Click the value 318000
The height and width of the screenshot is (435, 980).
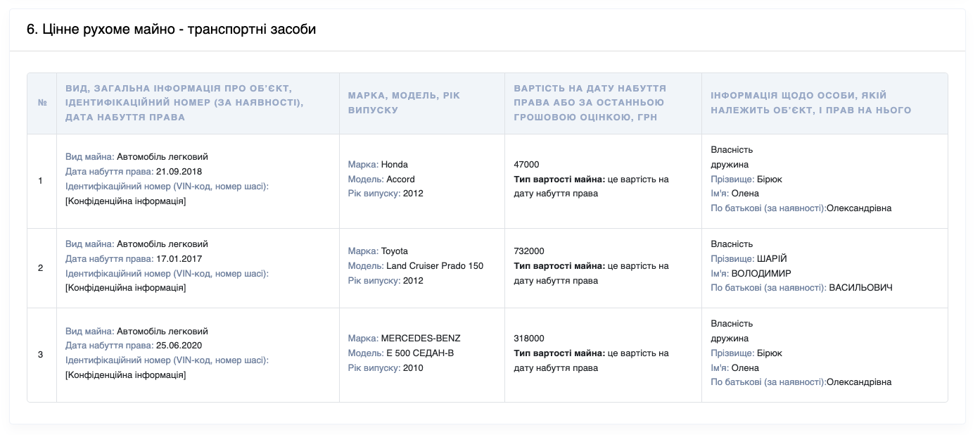click(529, 338)
